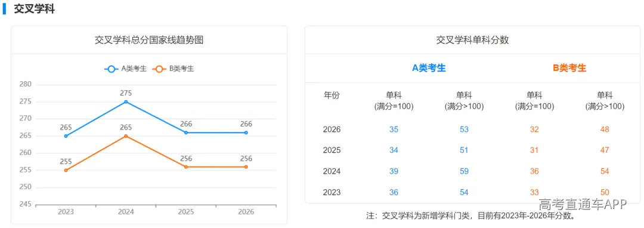Click the orange B类考生 table column heading
Screen dimensions: 644x228
coord(569,68)
